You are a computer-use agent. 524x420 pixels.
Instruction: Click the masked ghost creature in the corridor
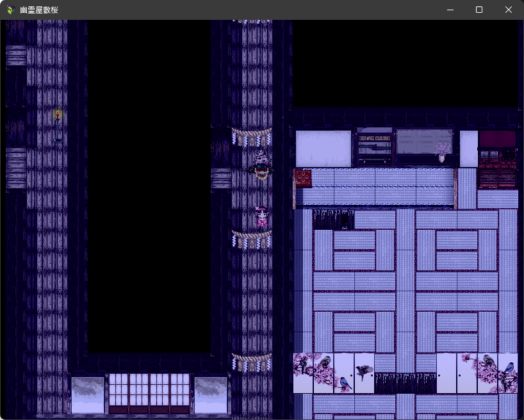pyautogui.click(x=261, y=165)
